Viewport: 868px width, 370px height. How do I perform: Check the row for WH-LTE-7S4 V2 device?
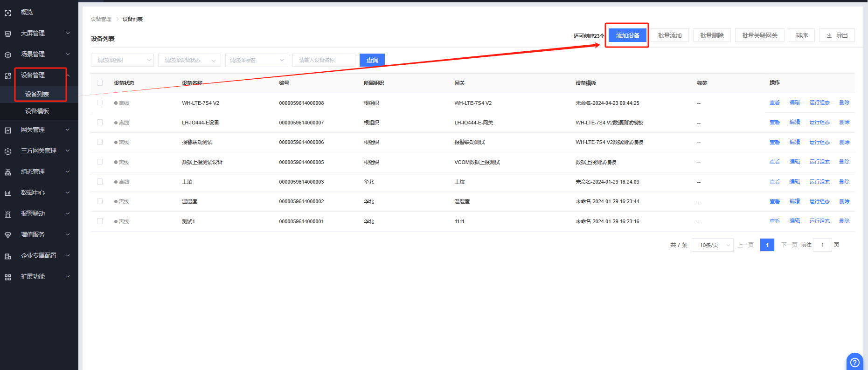coord(100,103)
